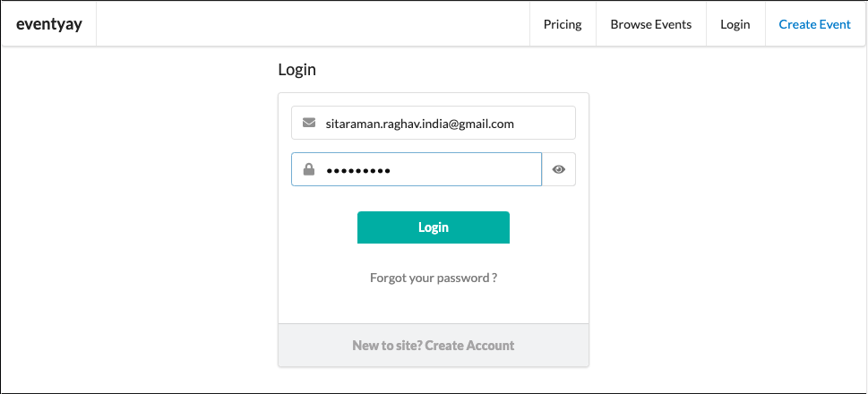Click empty space in the top navigation bar
The image size is (868, 394).
[x=313, y=24]
